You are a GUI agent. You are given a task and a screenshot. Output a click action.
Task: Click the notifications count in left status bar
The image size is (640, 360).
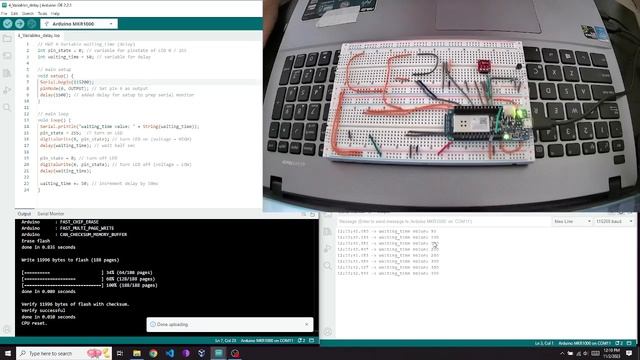coord(302,340)
